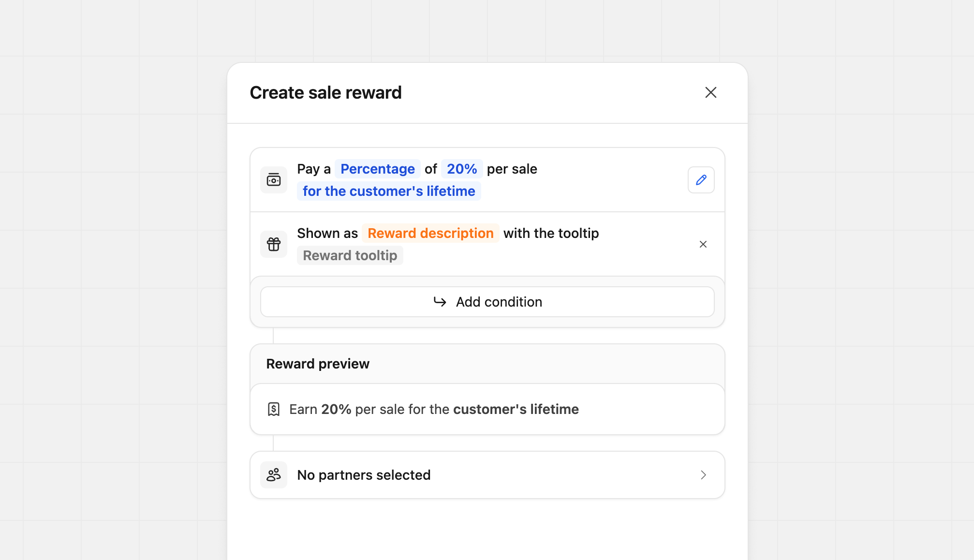Click the gift icon beside reward description
This screenshot has height=560, width=974.
click(x=274, y=244)
